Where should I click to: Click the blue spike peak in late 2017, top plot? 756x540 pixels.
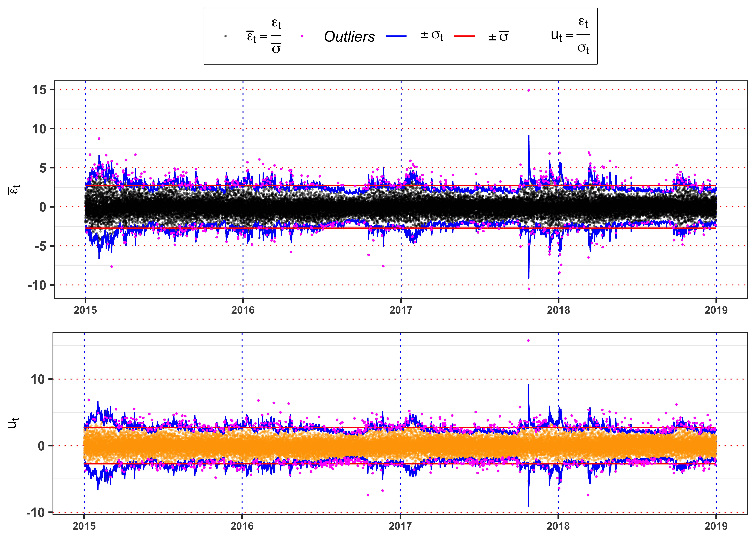(529, 136)
